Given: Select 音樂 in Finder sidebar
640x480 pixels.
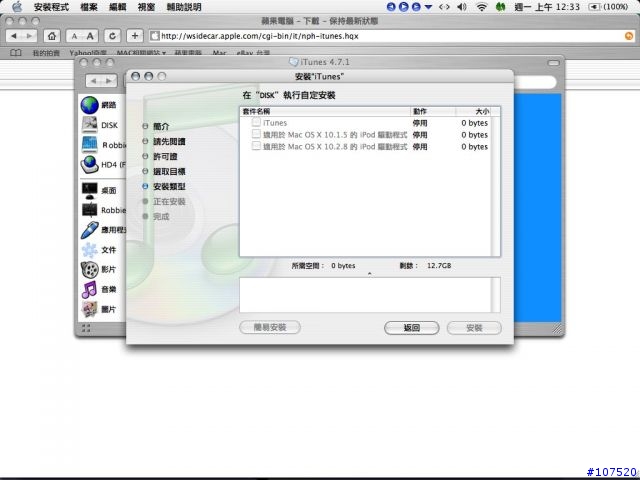Looking at the screenshot, I should point(99,289).
